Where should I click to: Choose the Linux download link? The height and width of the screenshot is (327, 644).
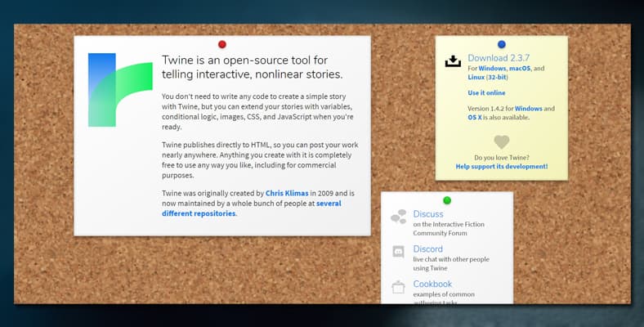point(476,77)
